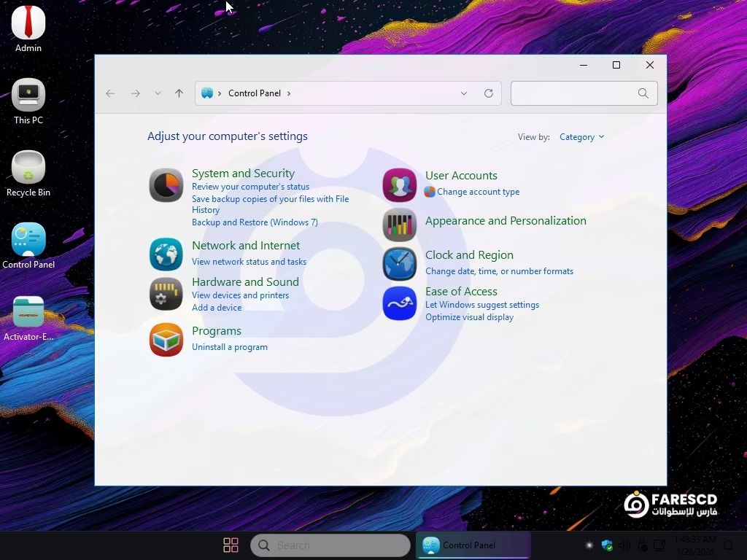Viewport: 747px width, 560px height.
Task: Expand the address bar dropdown chevron
Action: tap(464, 93)
